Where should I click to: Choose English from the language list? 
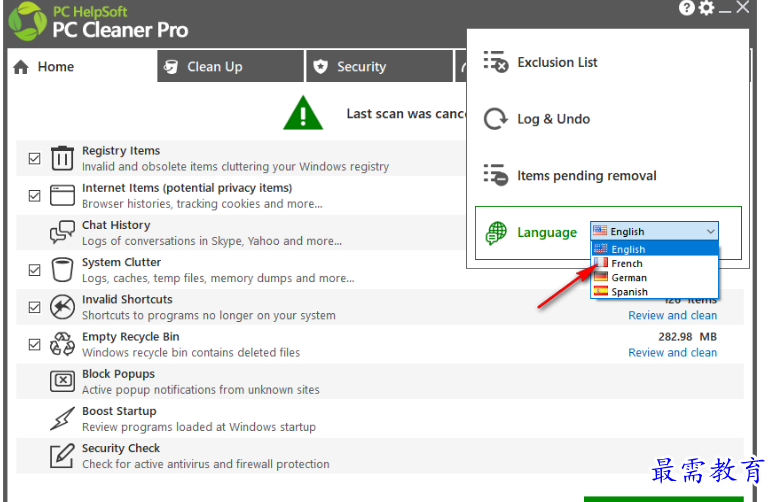pos(655,249)
